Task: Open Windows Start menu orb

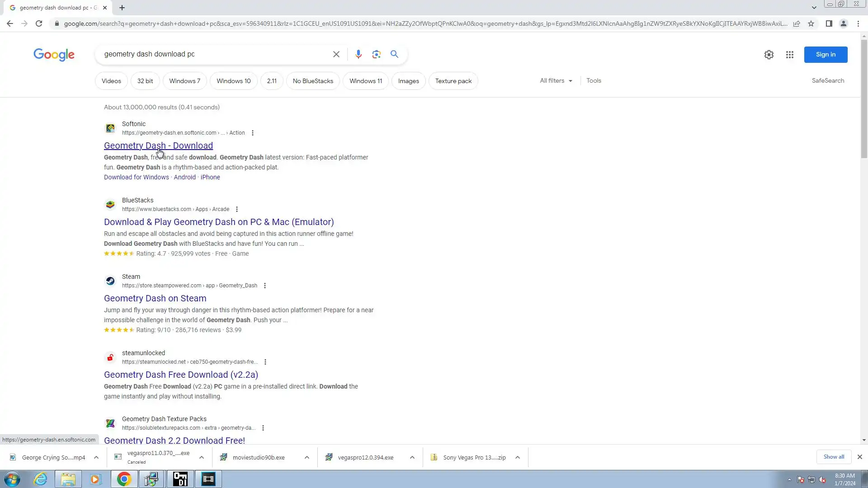Action: pyautogui.click(x=12, y=479)
